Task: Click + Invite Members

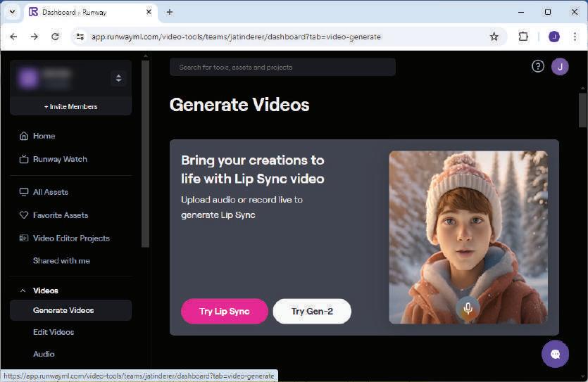Action: pos(71,107)
